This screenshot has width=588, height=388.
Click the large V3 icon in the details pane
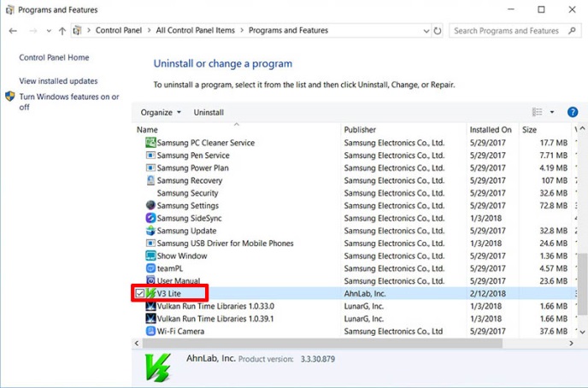(158, 367)
